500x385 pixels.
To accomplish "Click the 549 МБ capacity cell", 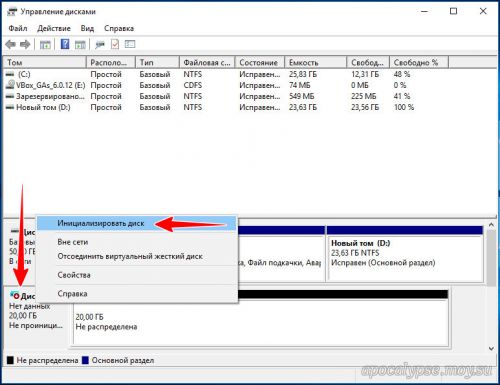I will click(302, 96).
